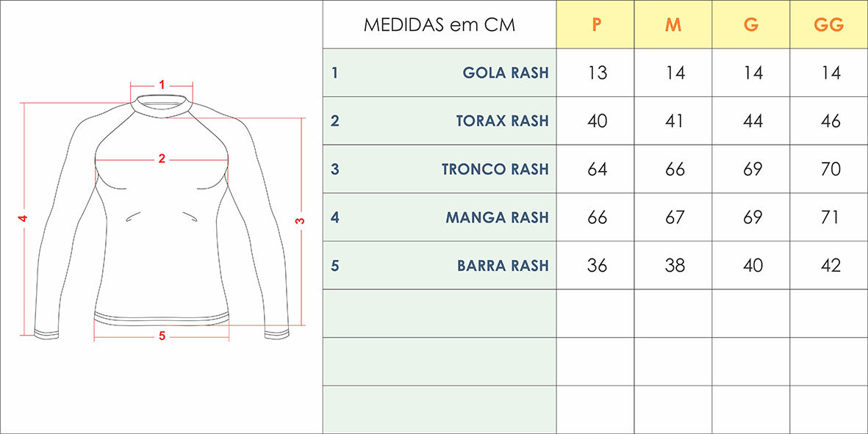This screenshot has width=868, height=434.
Task: Select red number 2 on shirt chest
Action: click(162, 158)
